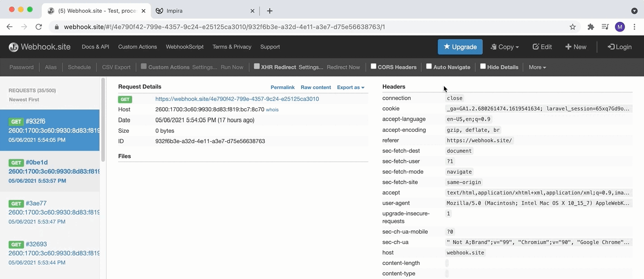Toggle Hide Details checkbox
644x279 pixels.
(483, 66)
